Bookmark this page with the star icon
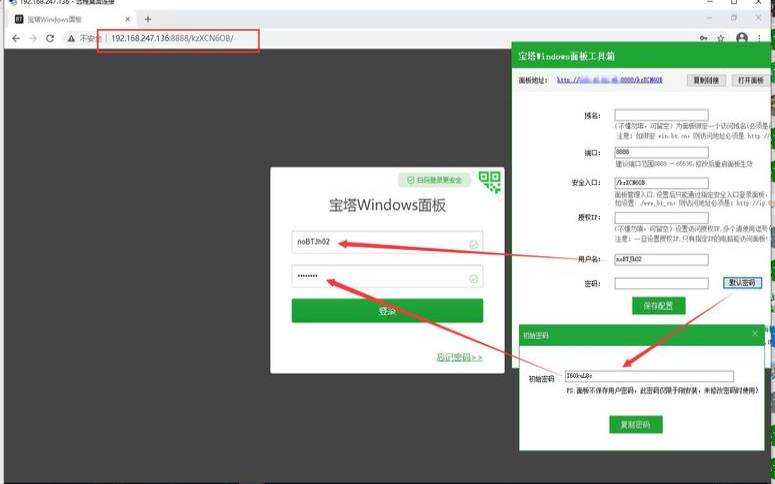Viewport: 775px width, 484px height. pyautogui.click(x=721, y=38)
